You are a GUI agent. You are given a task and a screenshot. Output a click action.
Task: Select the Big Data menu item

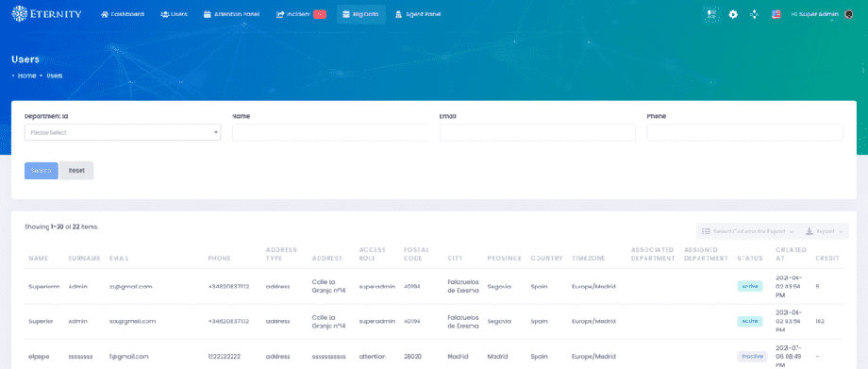coord(361,14)
